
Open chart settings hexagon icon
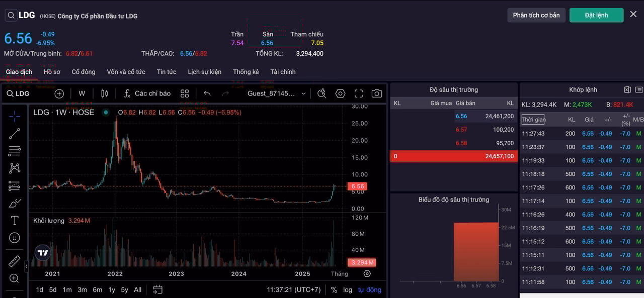pyautogui.click(x=341, y=93)
